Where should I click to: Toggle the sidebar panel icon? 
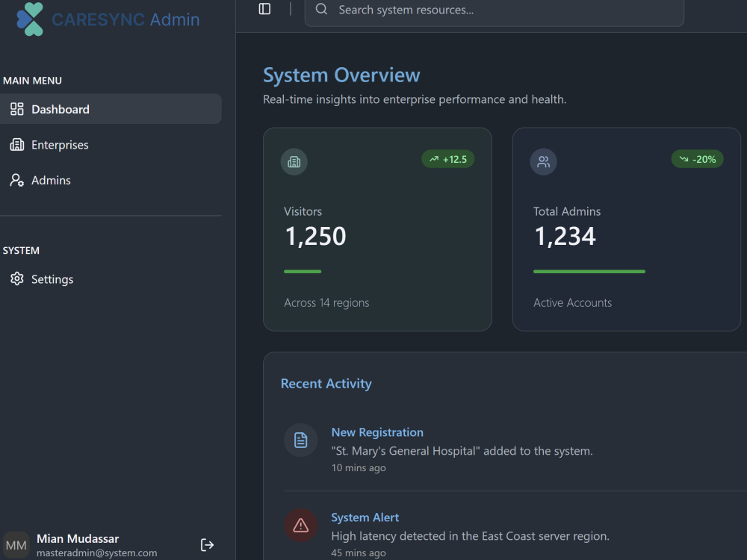(x=264, y=9)
